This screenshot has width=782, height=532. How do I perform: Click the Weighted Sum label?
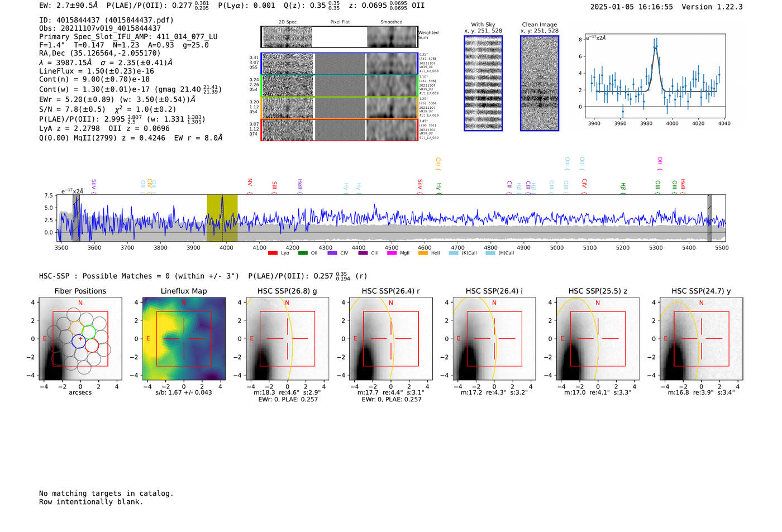428,35
